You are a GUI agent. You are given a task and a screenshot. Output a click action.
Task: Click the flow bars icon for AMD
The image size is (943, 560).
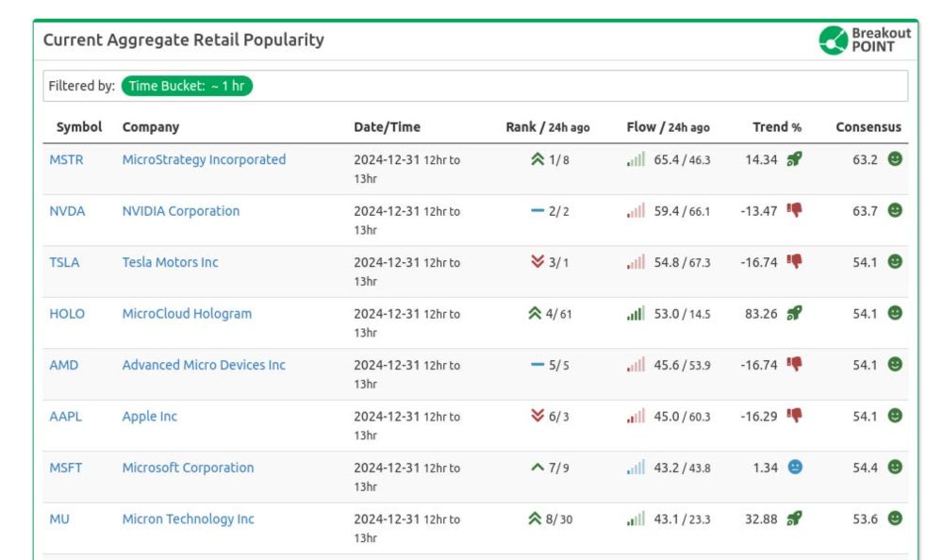point(636,365)
